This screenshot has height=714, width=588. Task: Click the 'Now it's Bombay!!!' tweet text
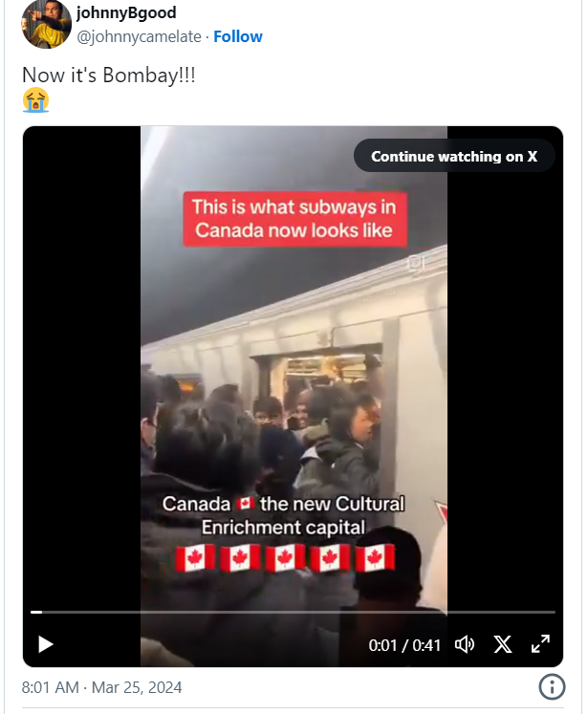(x=109, y=76)
